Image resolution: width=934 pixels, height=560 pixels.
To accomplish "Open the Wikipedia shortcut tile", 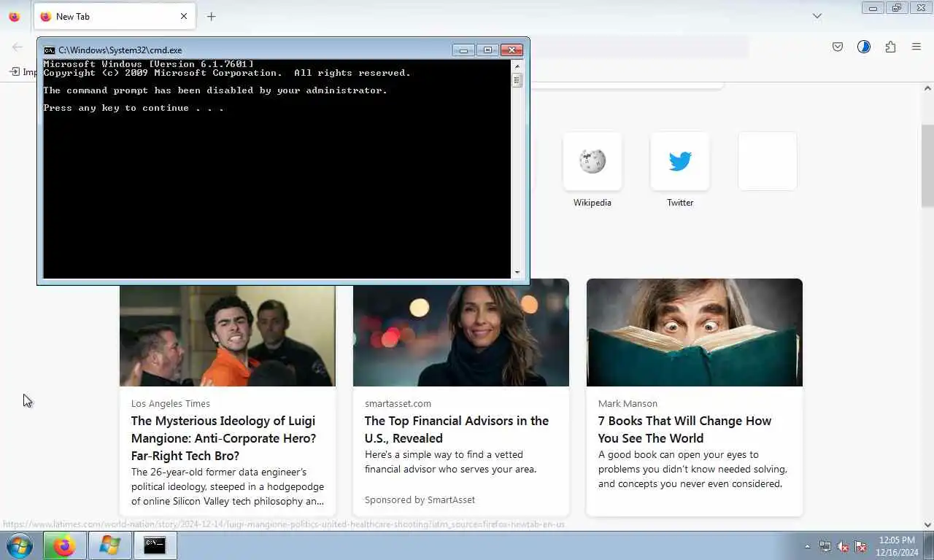I will [593, 161].
